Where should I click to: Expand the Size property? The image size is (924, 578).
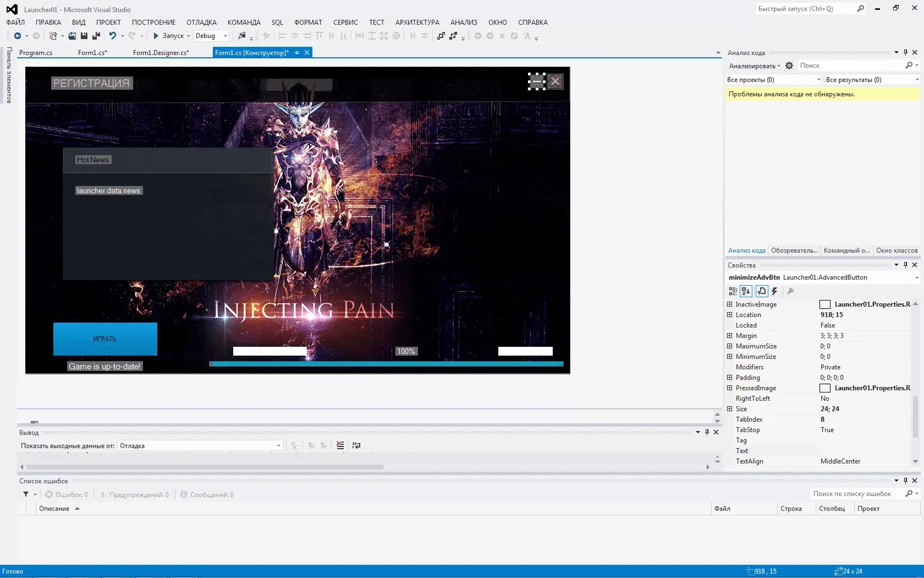[730, 409]
